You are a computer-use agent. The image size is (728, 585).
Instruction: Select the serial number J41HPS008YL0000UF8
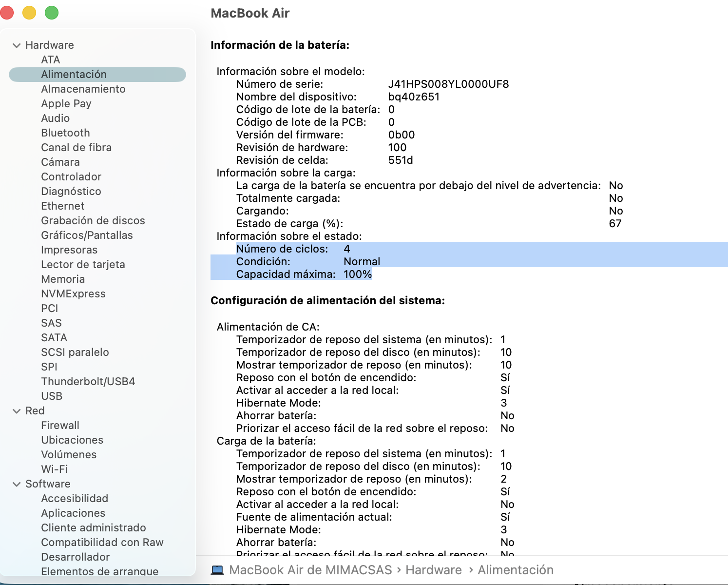point(449,84)
